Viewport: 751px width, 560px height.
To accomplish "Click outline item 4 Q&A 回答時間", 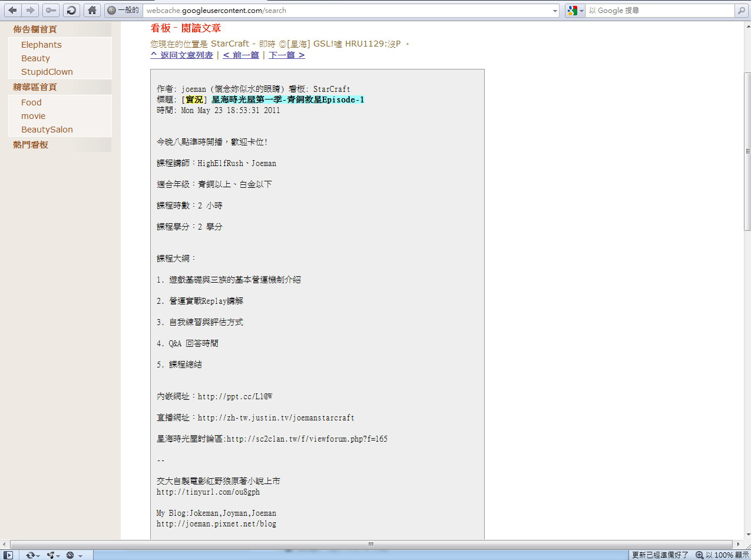I will [187, 343].
